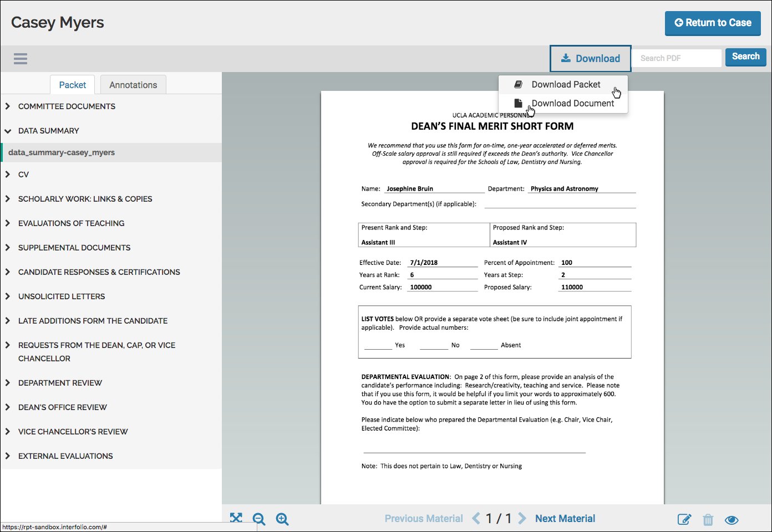Click the fullscreen expand icon

point(236,518)
